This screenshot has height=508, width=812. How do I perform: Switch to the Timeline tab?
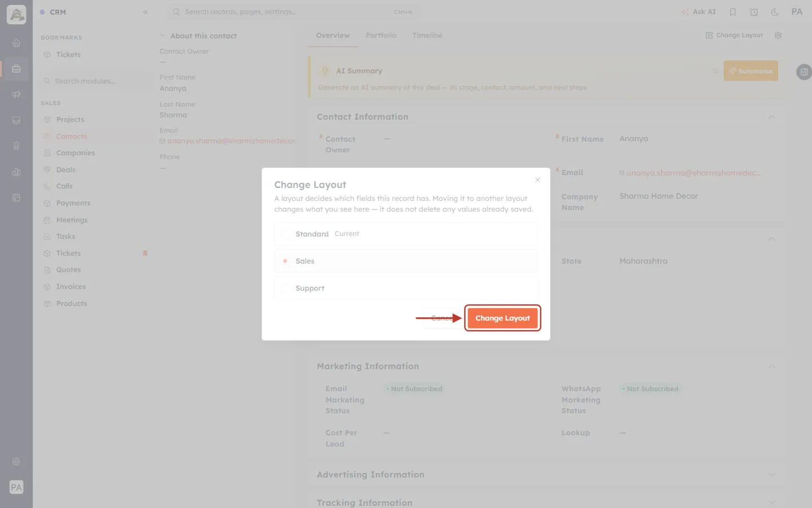click(x=427, y=35)
